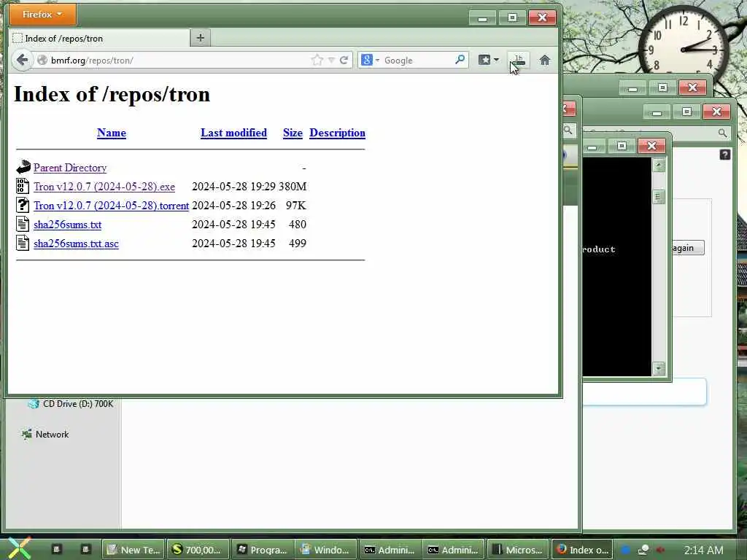This screenshot has width=747, height=560.
Task: Expand the Bookmarks button dropdown arrow
Action: 496,60
